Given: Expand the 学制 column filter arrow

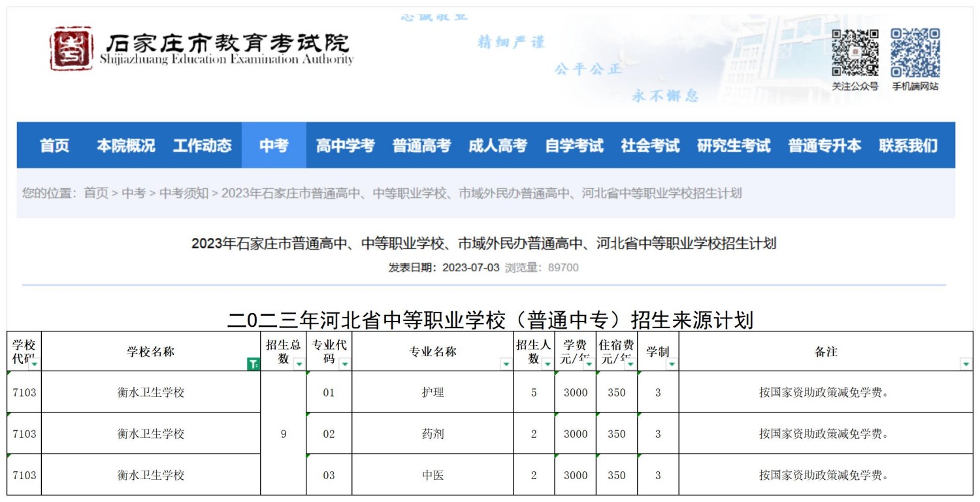Looking at the screenshot, I should click(672, 364).
